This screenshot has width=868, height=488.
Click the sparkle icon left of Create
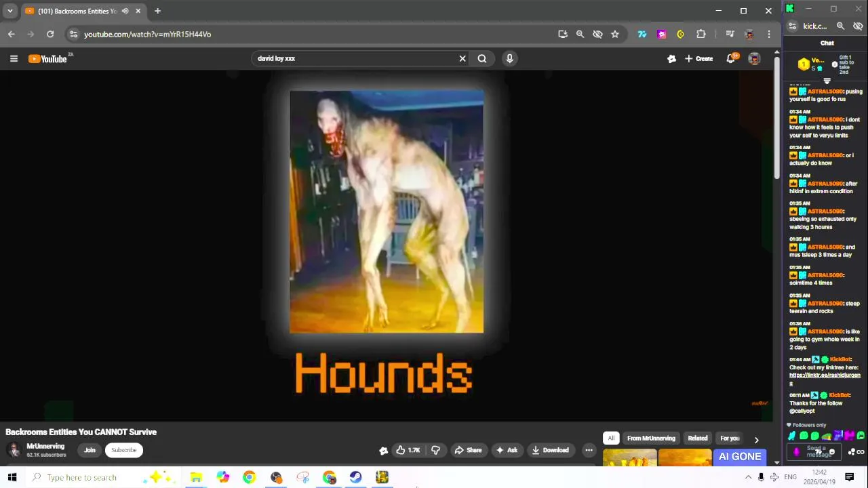pos(671,59)
